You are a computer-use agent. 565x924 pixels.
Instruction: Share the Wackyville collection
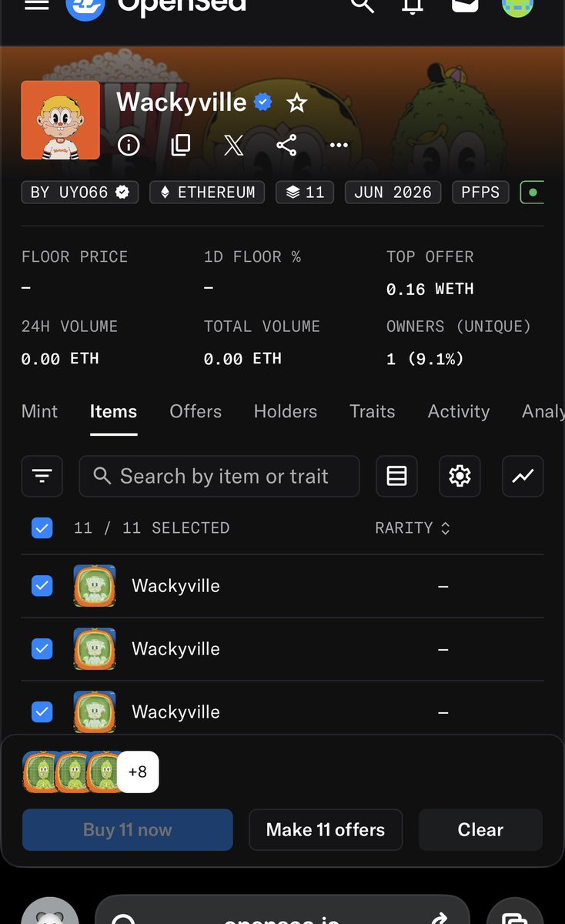pyautogui.click(x=286, y=145)
